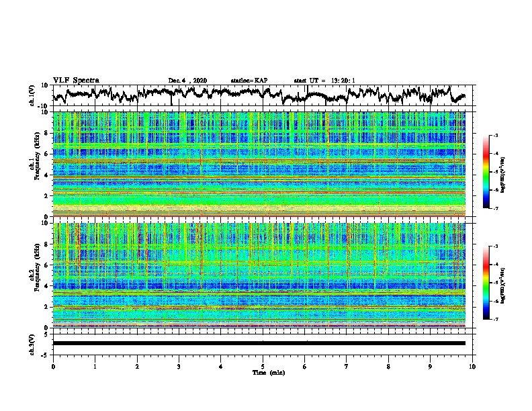532x411 pixels.
Task: Click the ch.1 voltage waveform trace
Action: click(259, 95)
